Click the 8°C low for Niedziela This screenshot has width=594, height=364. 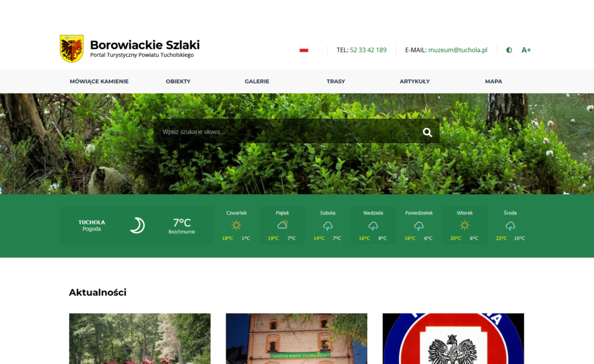point(383,238)
